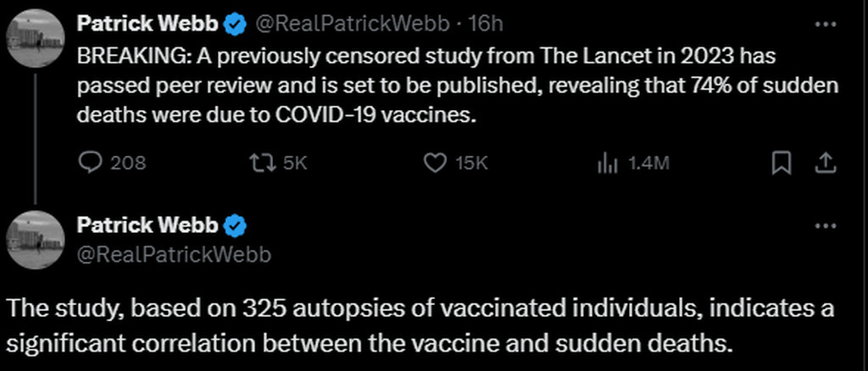Click the 15K likes count

[x=471, y=163]
